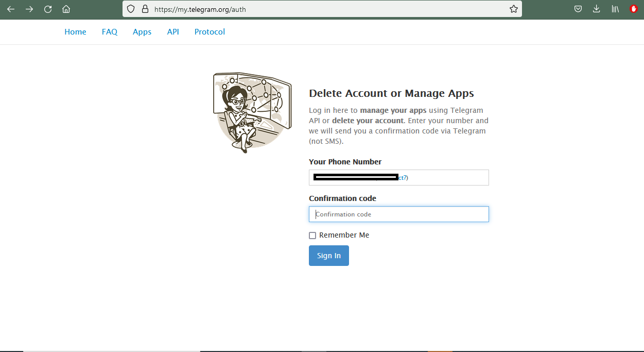Click the 'Confirmation code' label above field
Viewport: 644px width, 352px height.
tap(342, 198)
